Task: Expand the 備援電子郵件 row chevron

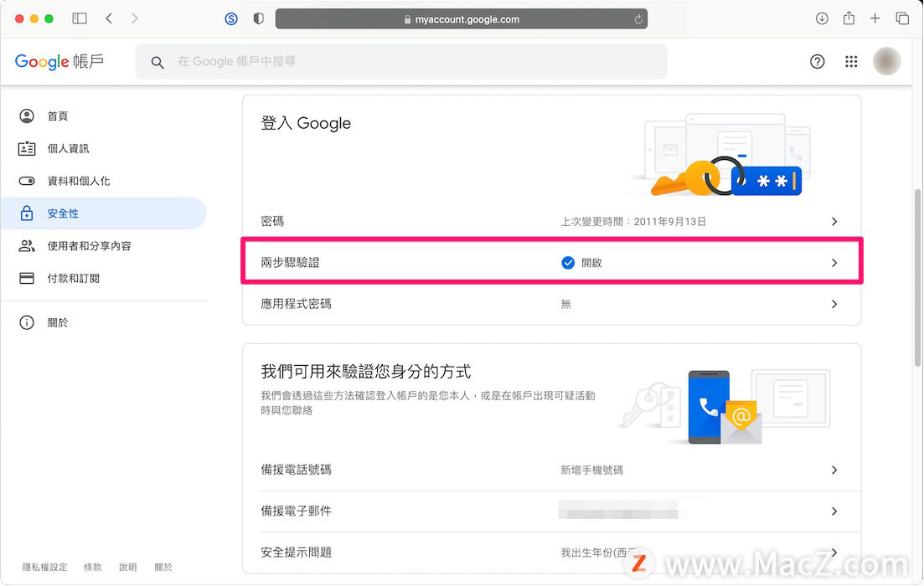Action: 834,511
